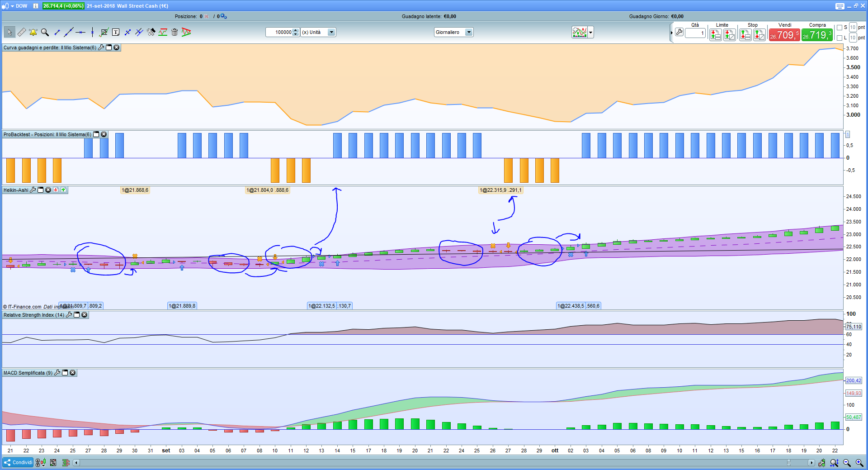
Task: Click the Condividi share button
Action: [x=18, y=462]
